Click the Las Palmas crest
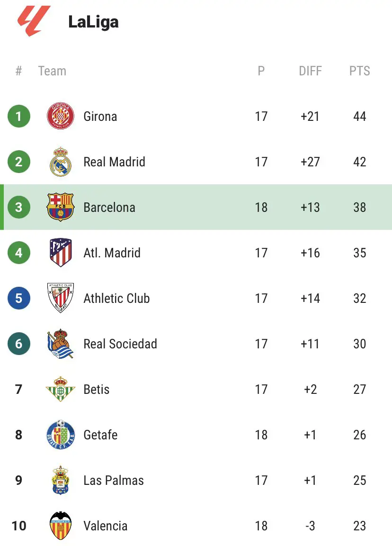This screenshot has width=392, height=546. click(61, 480)
